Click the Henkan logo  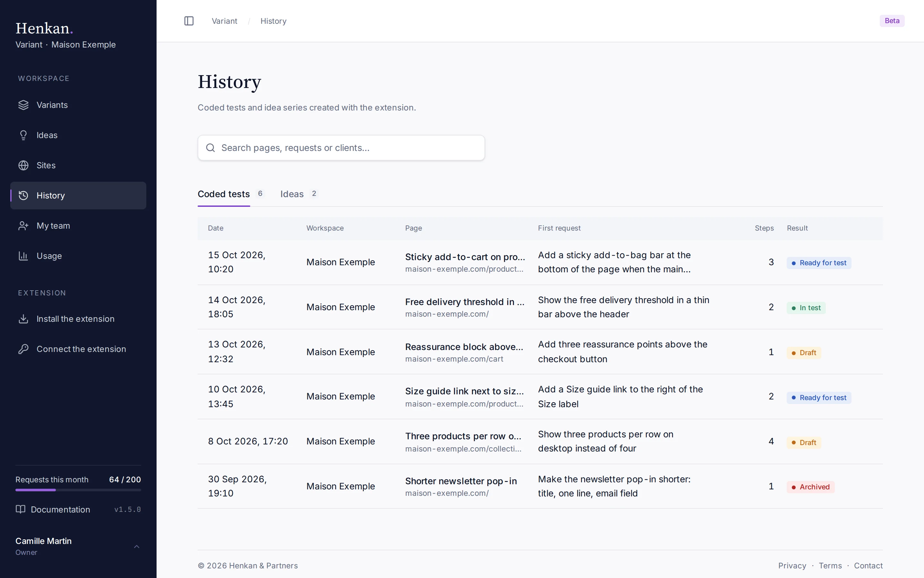point(44,28)
